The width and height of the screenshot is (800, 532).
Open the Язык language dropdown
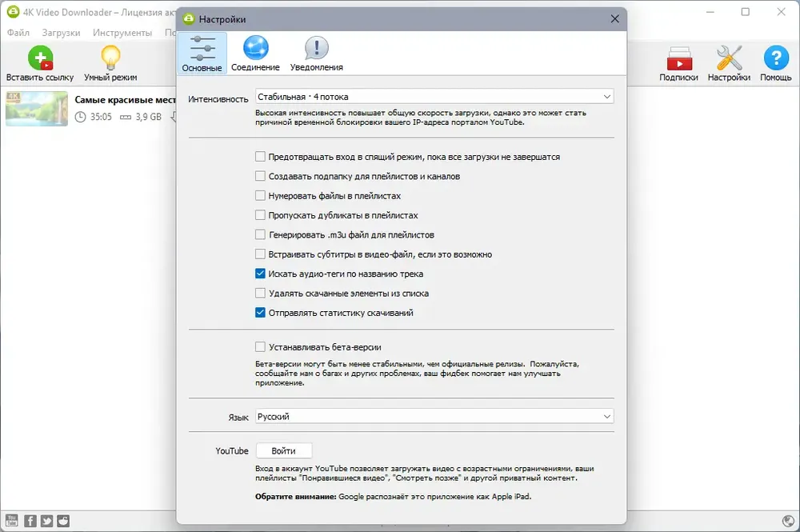(434, 416)
